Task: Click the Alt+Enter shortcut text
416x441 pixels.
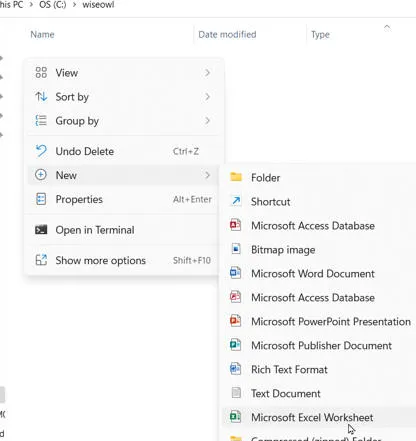Action: [x=192, y=199]
